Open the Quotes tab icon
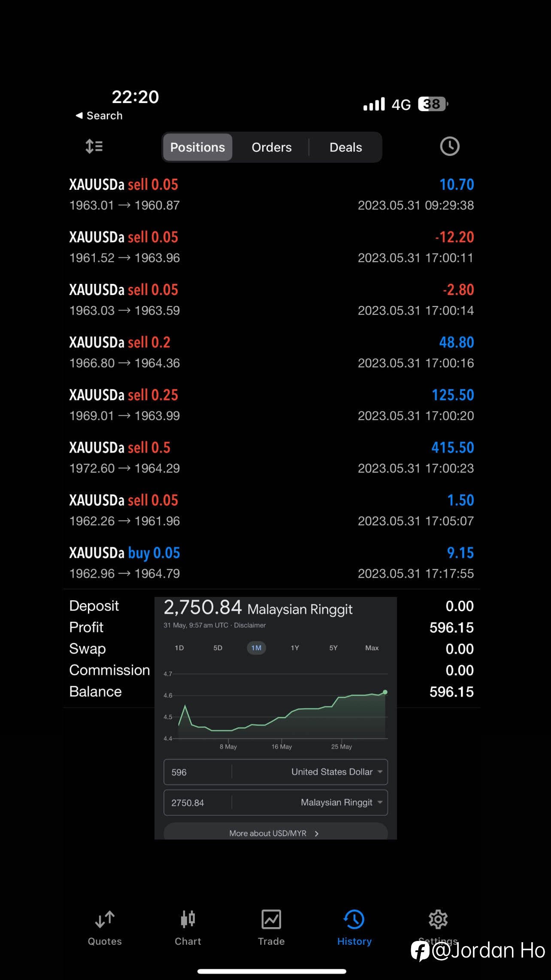Viewport: 551px width, 980px height. click(105, 919)
